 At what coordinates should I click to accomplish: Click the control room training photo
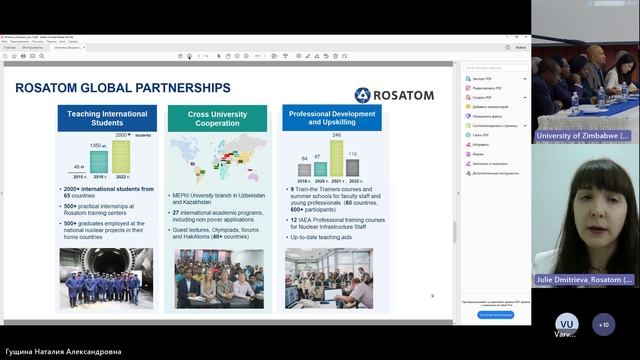pyautogui.click(x=329, y=278)
